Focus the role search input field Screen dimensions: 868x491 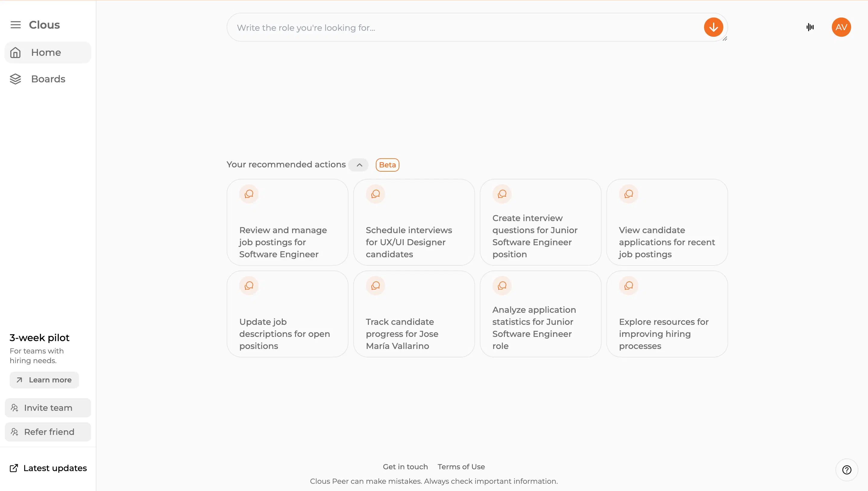[465, 28]
